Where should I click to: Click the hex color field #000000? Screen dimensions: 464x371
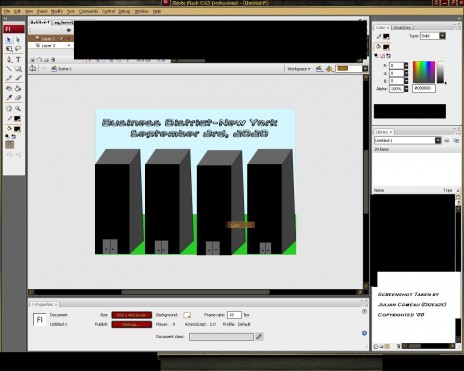424,88
